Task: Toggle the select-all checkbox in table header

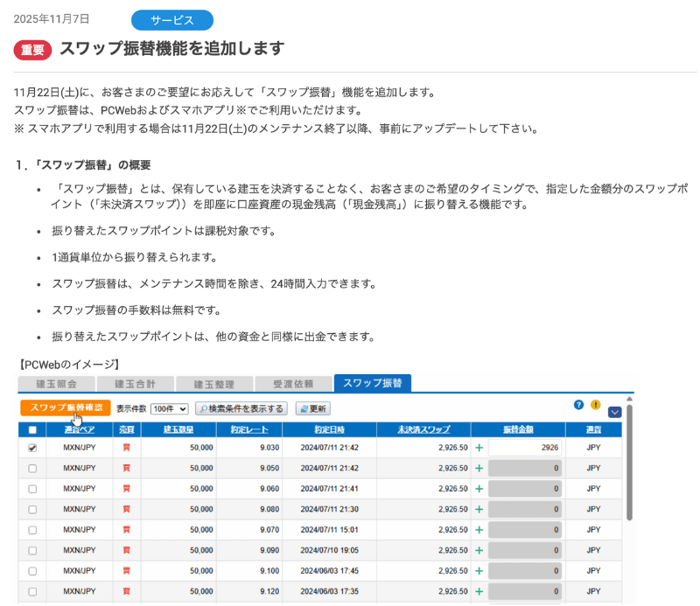Action: [x=32, y=429]
